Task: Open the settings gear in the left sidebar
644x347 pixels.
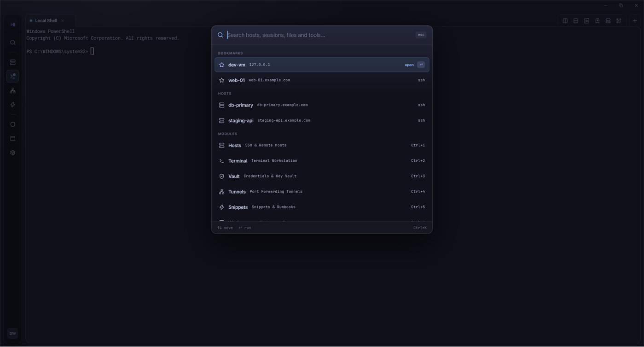Action: tap(13, 153)
